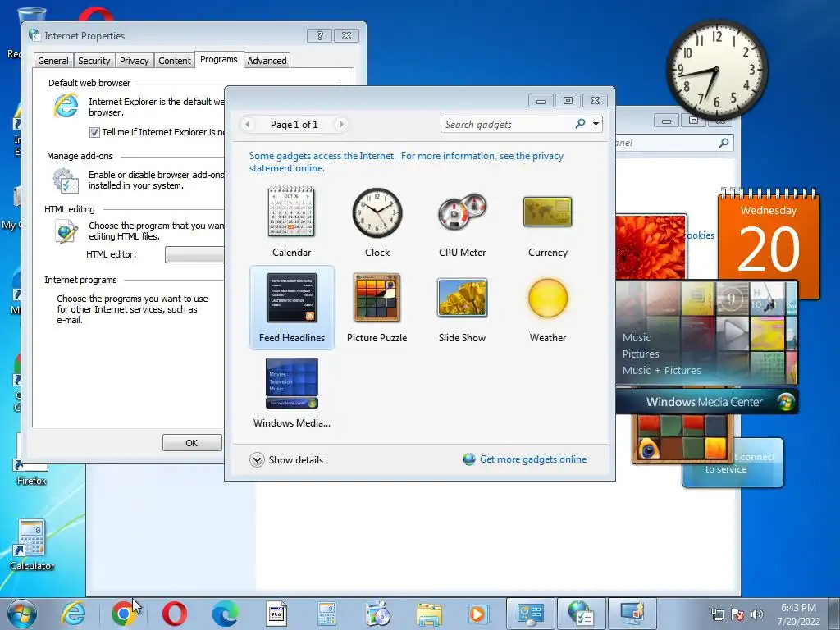Screen dimensions: 840x630
Task: Select Music in the Media Center gadget
Action: click(637, 337)
